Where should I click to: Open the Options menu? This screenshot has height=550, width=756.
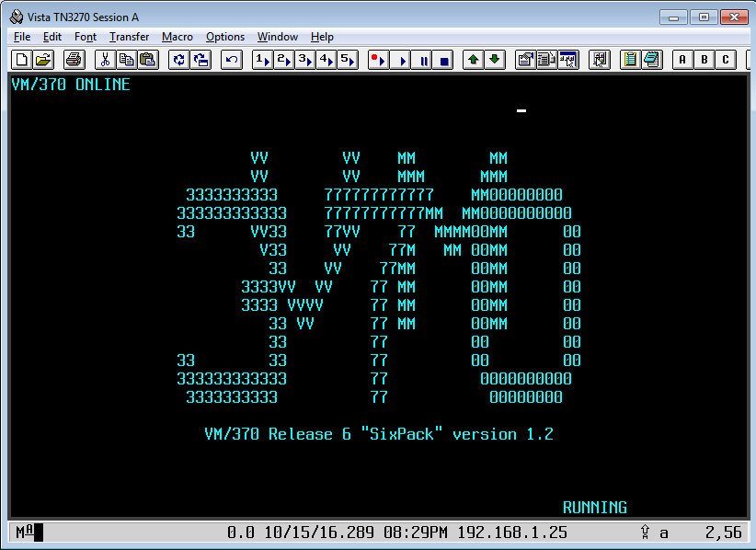coord(225,37)
